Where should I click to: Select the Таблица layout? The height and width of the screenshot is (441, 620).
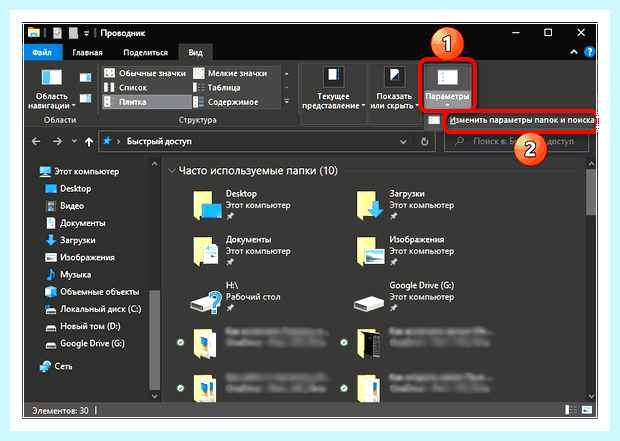[217, 87]
